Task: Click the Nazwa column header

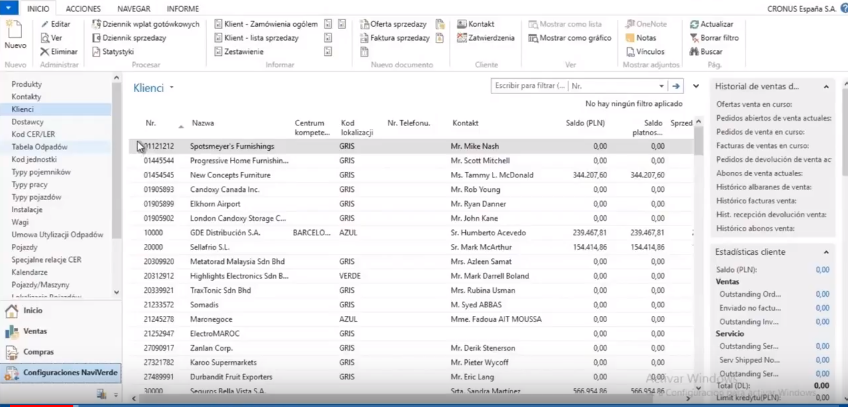Action: point(203,123)
